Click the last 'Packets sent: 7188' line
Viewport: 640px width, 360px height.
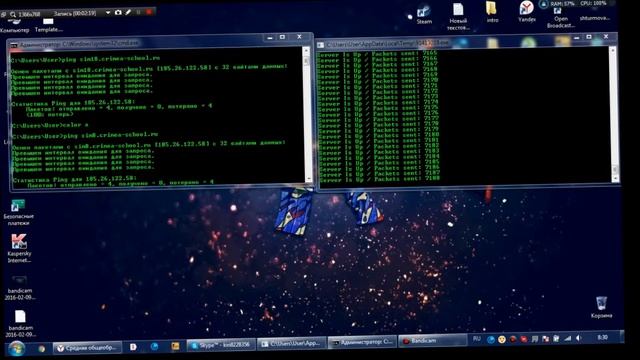(x=380, y=179)
